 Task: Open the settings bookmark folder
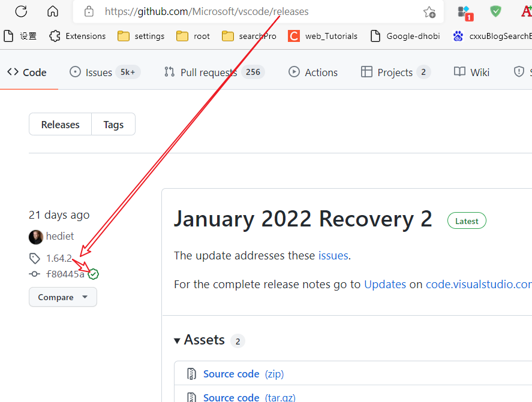pyautogui.click(x=141, y=36)
